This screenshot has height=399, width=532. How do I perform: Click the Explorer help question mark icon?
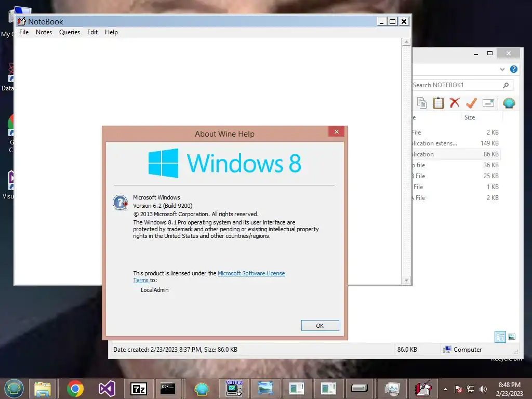(514, 69)
